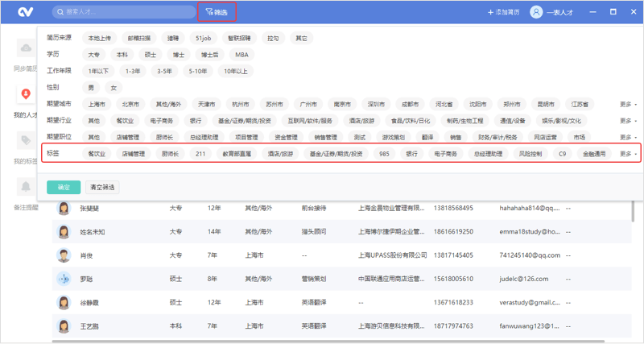
Task: Expand 更多 in the 期望职位 row
Action: point(628,137)
